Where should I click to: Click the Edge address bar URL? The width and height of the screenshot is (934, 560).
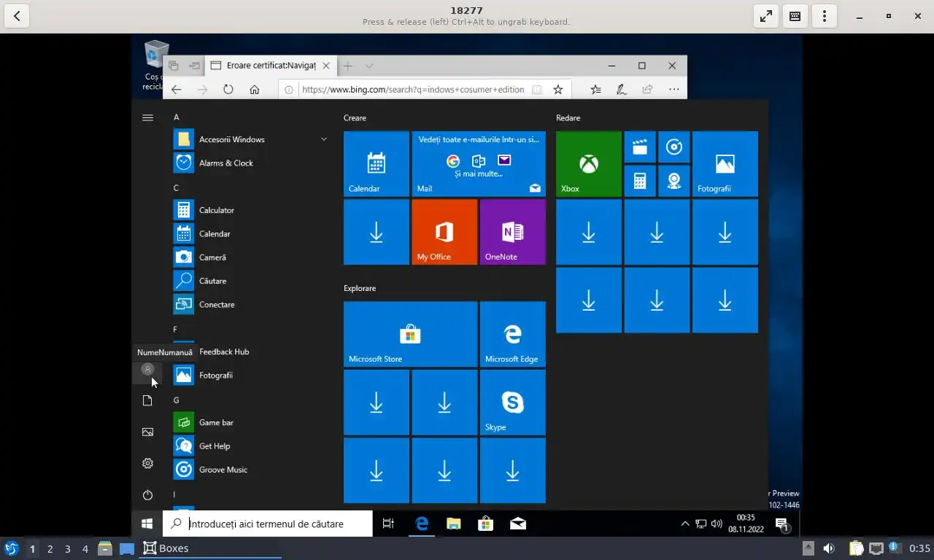coord(413,90)
